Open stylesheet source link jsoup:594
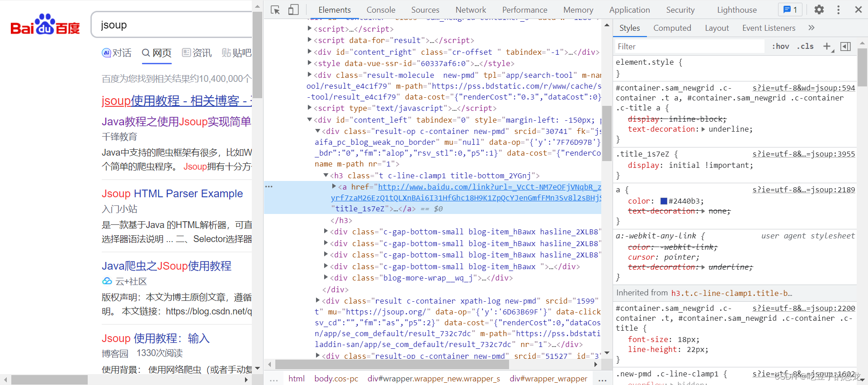The height and width of the screenshot is (385, 868). click(x=803, y=88)
